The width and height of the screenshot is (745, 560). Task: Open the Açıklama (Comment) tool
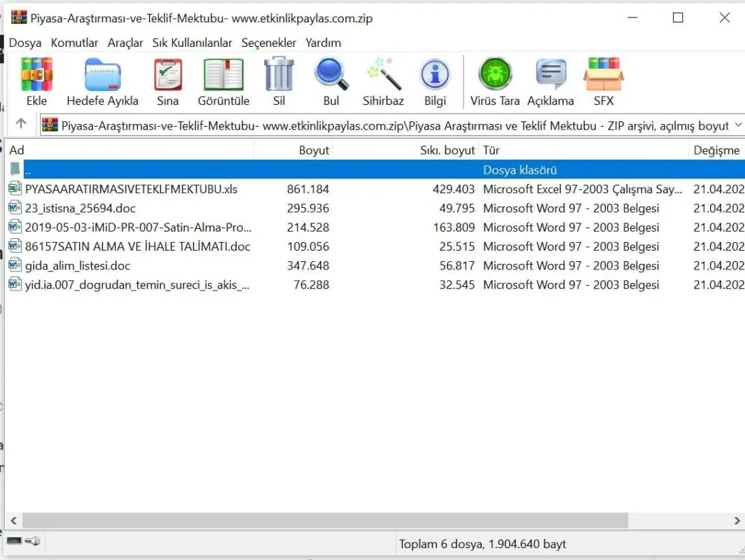[x=550, y=74]
